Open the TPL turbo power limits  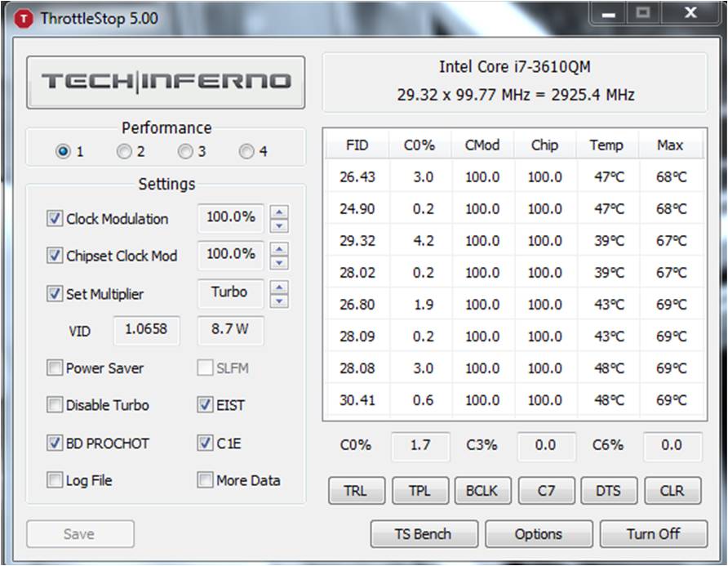419,491
